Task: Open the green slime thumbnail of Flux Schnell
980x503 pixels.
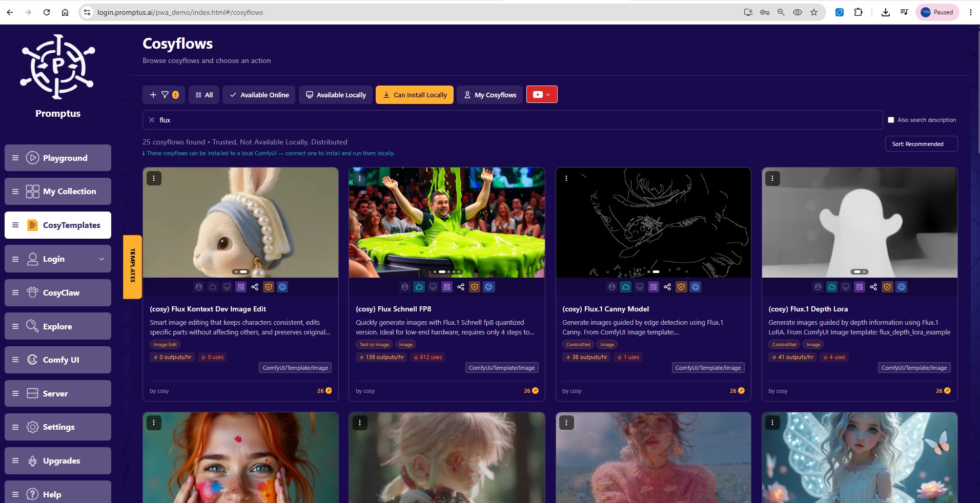Action: click(x=447, y=223)
